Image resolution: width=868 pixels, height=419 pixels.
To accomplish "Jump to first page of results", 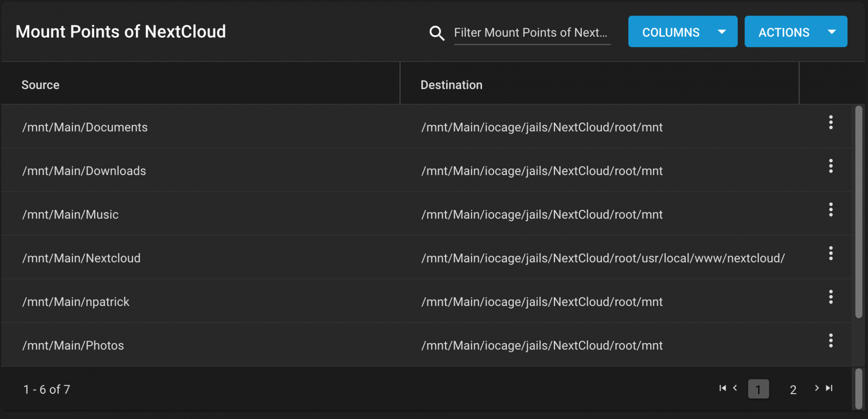I will pyautogui.click(x=722, y=388).
